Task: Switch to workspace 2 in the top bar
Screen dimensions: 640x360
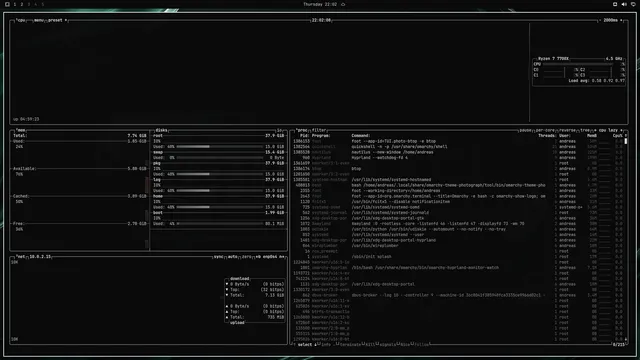Action: [22, 4]
